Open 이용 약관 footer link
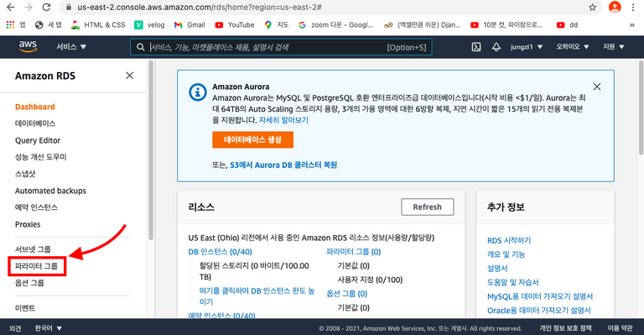Viewport: 644px width, 335px height. (x=621, y=328)
